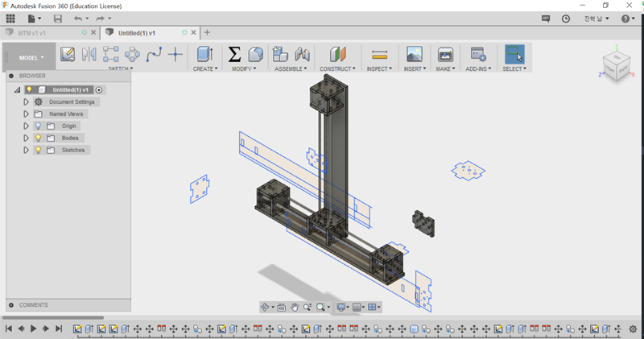
Task: Play the design timeline
Action: [34, 329]
